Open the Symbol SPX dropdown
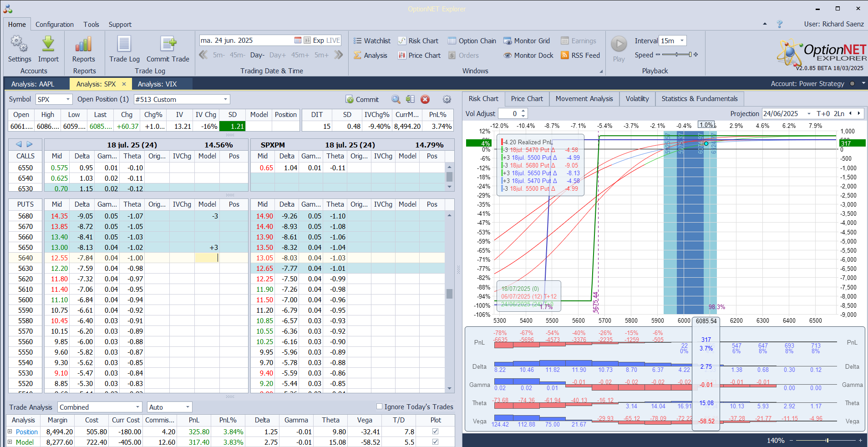Screen dimensions: 868x447 pyautogui.click(x=68, y=99)
